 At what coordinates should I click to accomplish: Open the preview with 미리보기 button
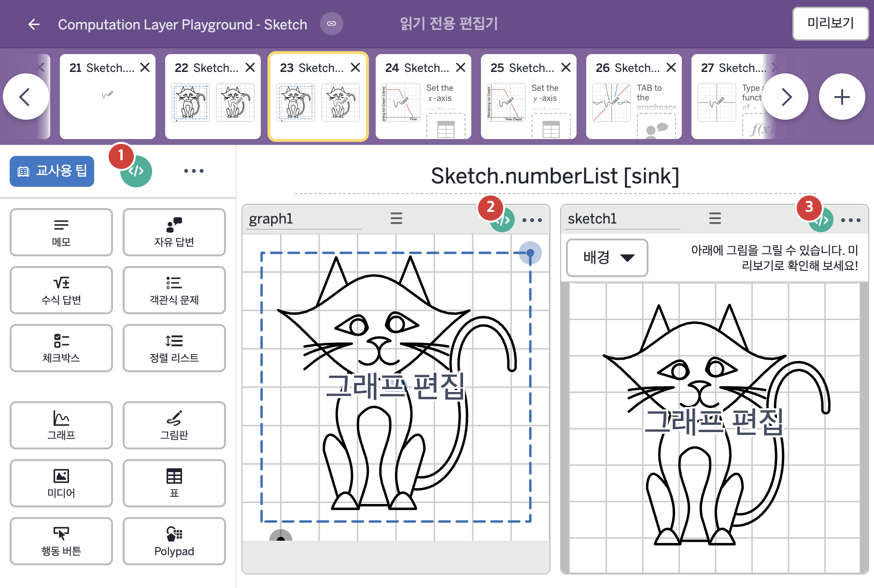coord(831,23)
